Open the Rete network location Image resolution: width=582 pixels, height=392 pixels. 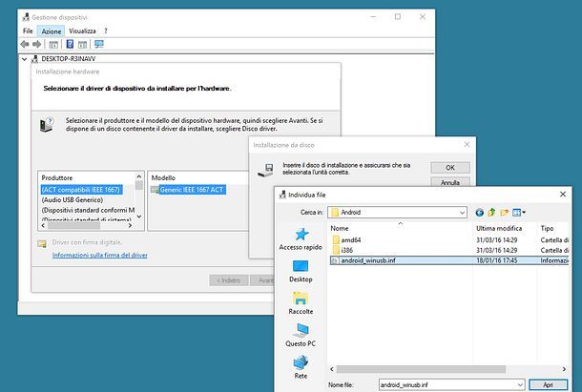(301, 365)
